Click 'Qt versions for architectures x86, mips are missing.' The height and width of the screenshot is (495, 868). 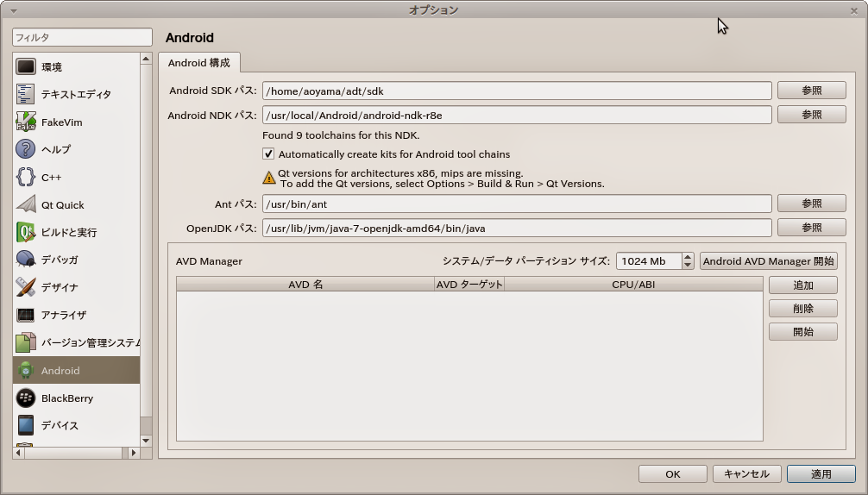tap(400, 173)
